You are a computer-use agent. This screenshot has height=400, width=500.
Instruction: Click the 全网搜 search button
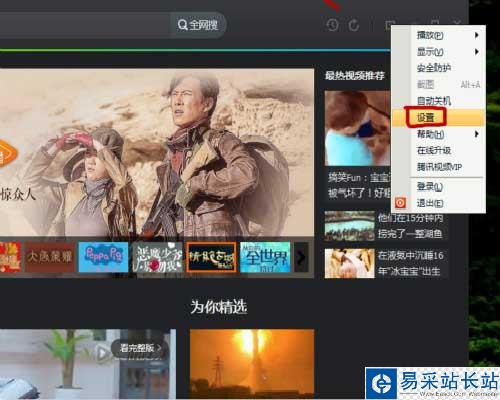(x=198, y=24)
